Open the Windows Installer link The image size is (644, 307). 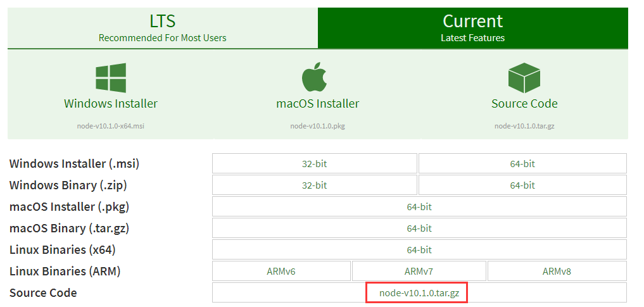111,103
